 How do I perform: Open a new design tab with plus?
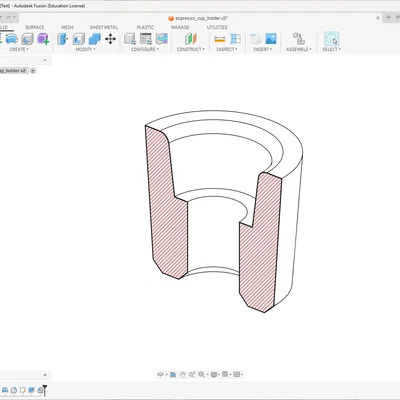coord(388,17)
